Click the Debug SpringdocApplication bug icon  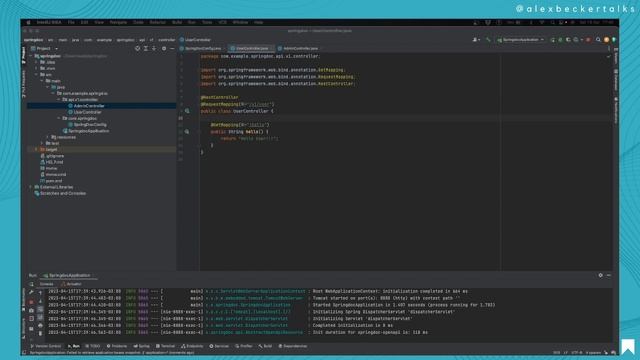tap(560, 40)
